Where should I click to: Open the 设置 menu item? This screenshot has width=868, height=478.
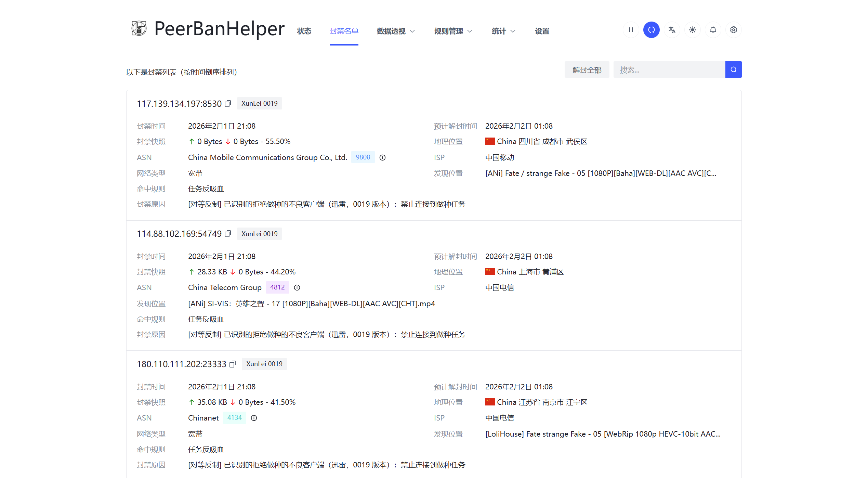tap(542, 31)
